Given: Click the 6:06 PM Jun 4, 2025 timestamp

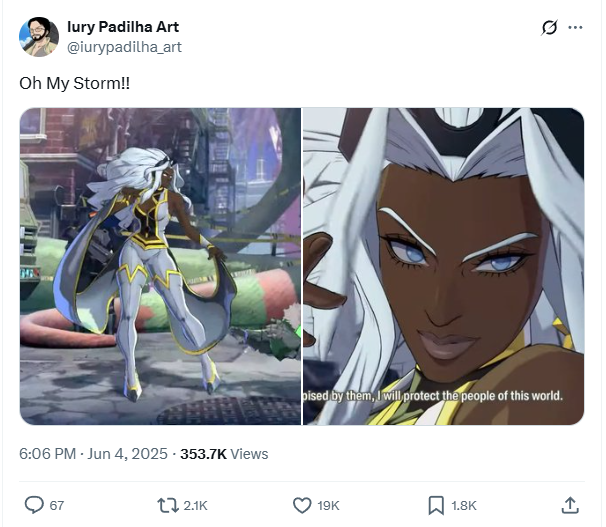Looking at the screenshot, I should click(93, 454).
